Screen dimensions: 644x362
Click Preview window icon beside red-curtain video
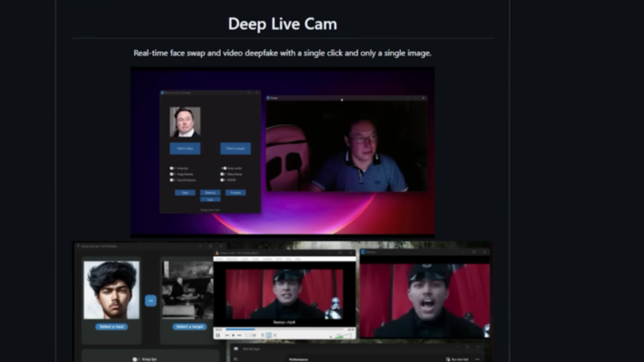(x=363, y=252)
